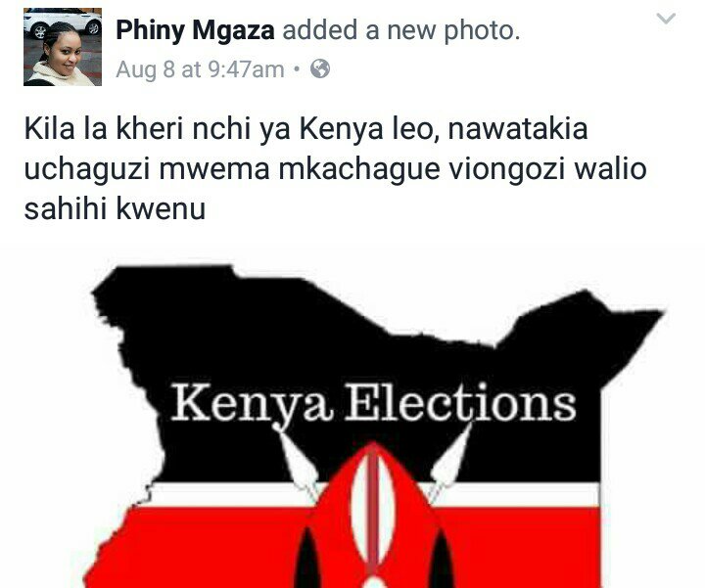Click the left white spear tip

(x=297, y=458)
